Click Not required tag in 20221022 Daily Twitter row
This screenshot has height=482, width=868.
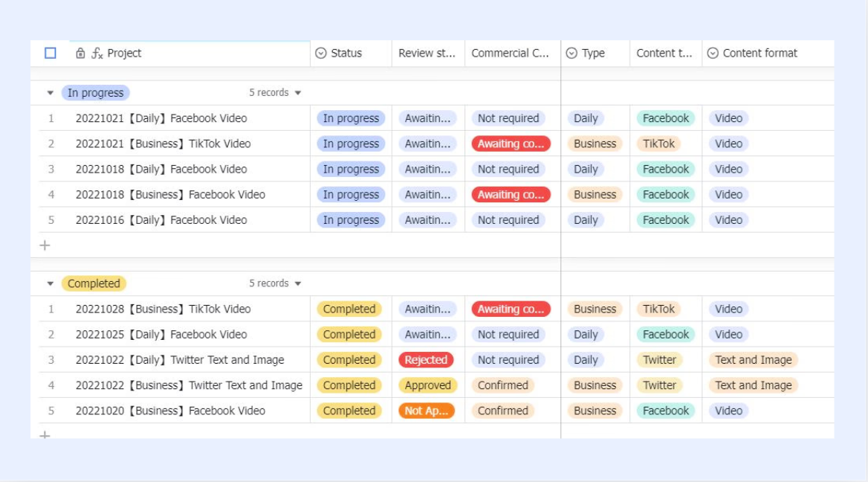tap(508, 360)
